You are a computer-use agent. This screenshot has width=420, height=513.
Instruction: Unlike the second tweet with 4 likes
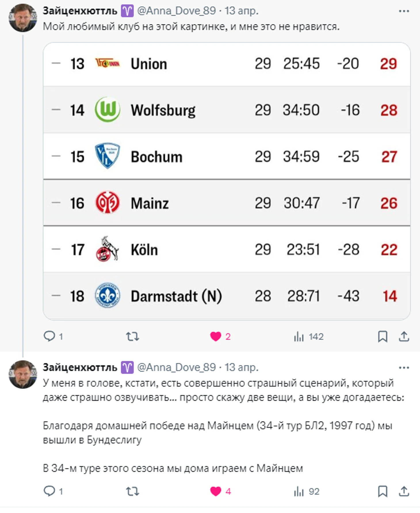(216, 491)
